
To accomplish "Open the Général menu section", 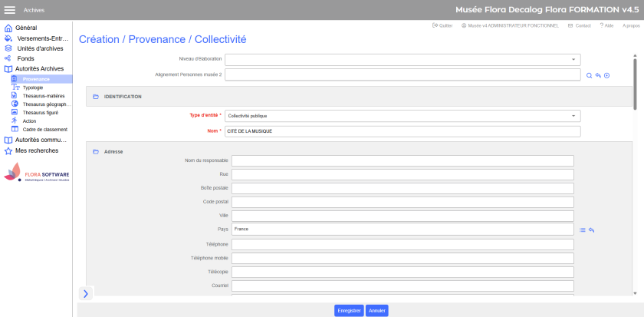I will pyautogui.click(x=25, y=28).
